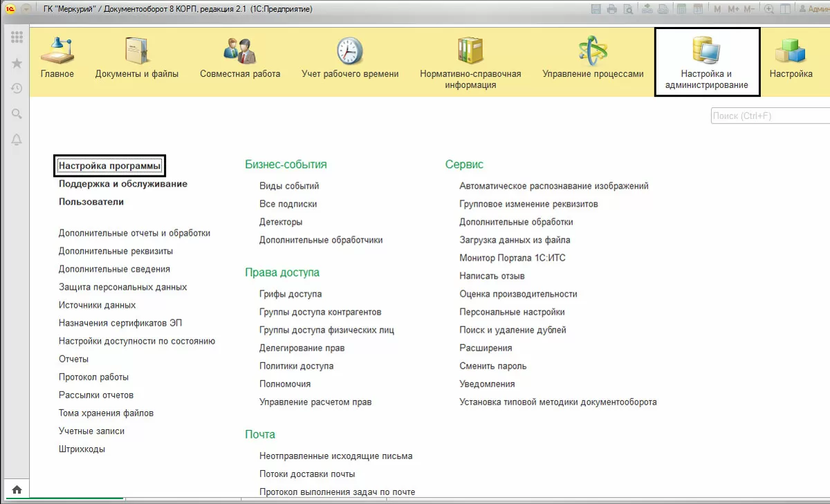Click the 1C logo main menu icon
This screenshot has height=504, width=830.
(10, 9)
